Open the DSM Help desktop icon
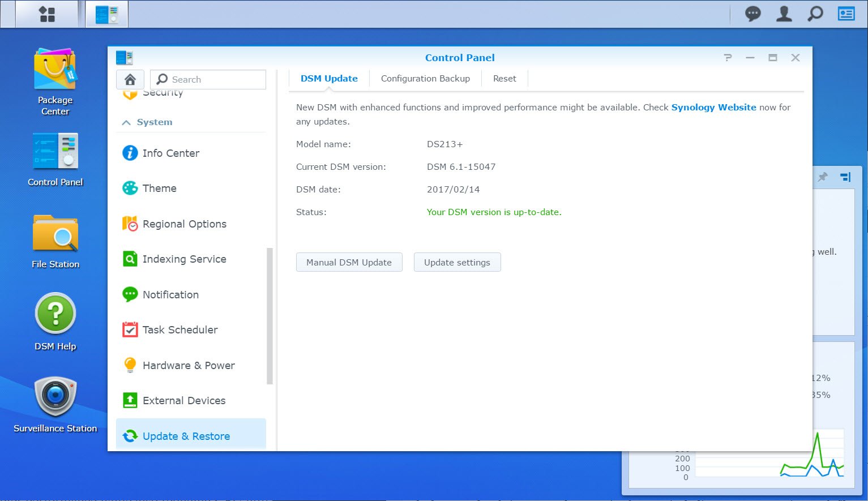The height and width of the screenshot is (501, 868). tap(55, 322)
